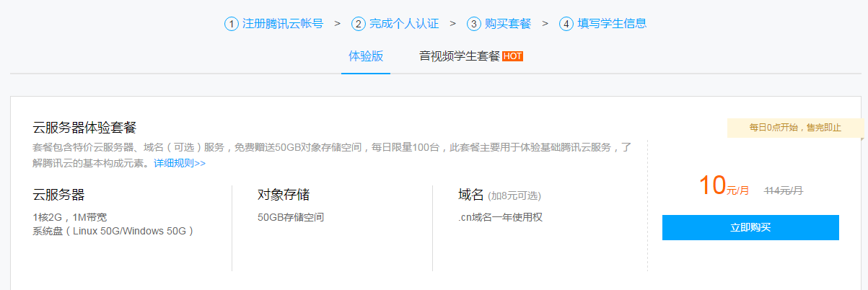868x290 pixels.
Task: Click the circled number 3 step icon
Action: [x=473, y=24]
